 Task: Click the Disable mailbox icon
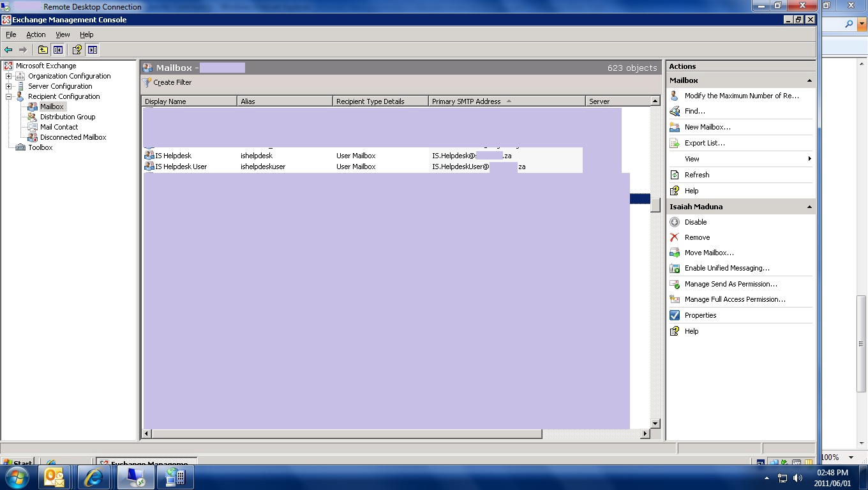pyautogui.click(x=675, y=222)
